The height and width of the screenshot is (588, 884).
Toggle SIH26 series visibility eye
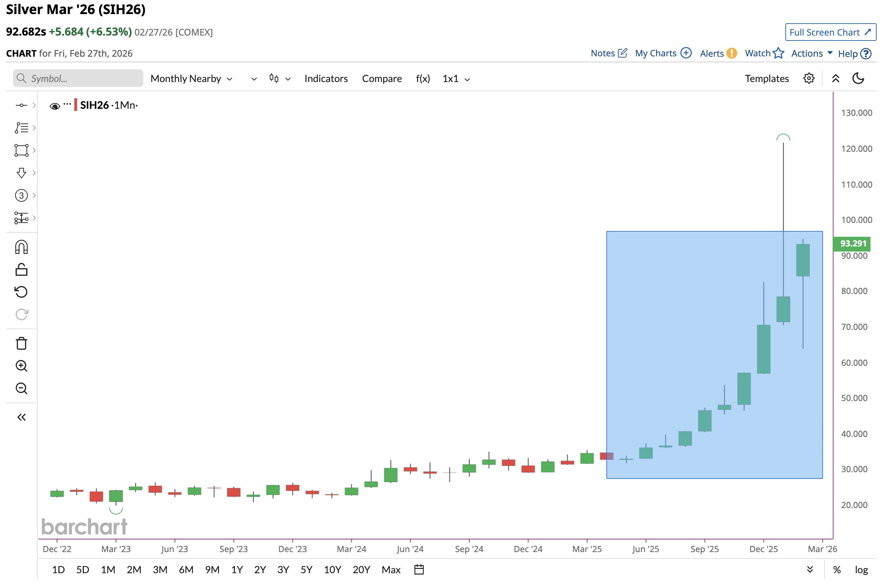(55, 106)
